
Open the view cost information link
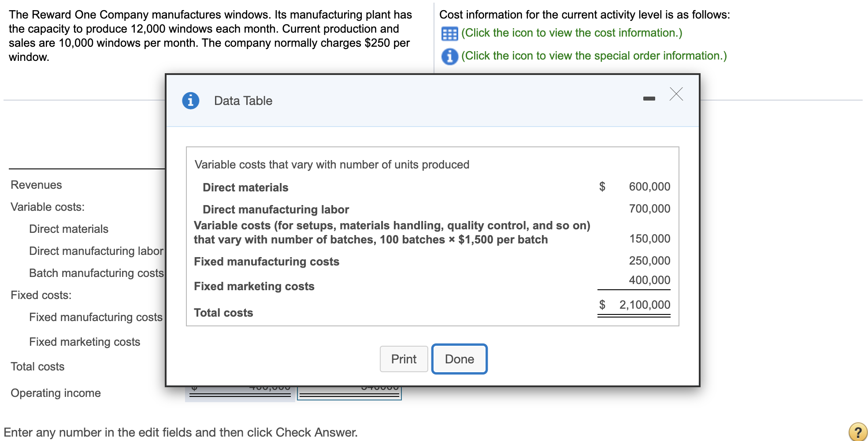point(571,33)
